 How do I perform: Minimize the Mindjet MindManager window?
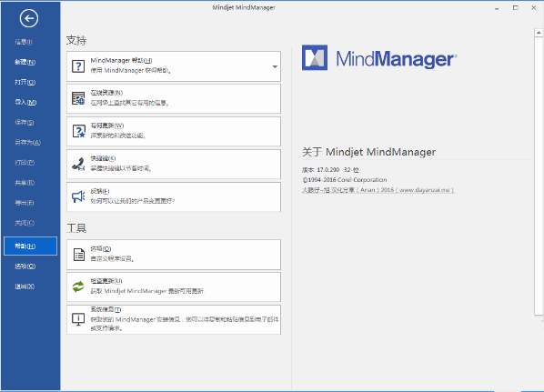pyautogui.click(x=497, y=8)
